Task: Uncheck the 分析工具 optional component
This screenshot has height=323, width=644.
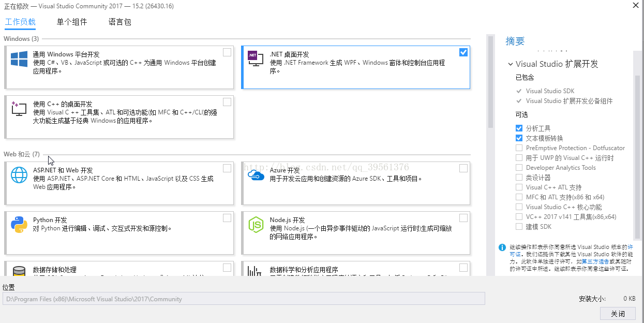Action: click(519, 128)
